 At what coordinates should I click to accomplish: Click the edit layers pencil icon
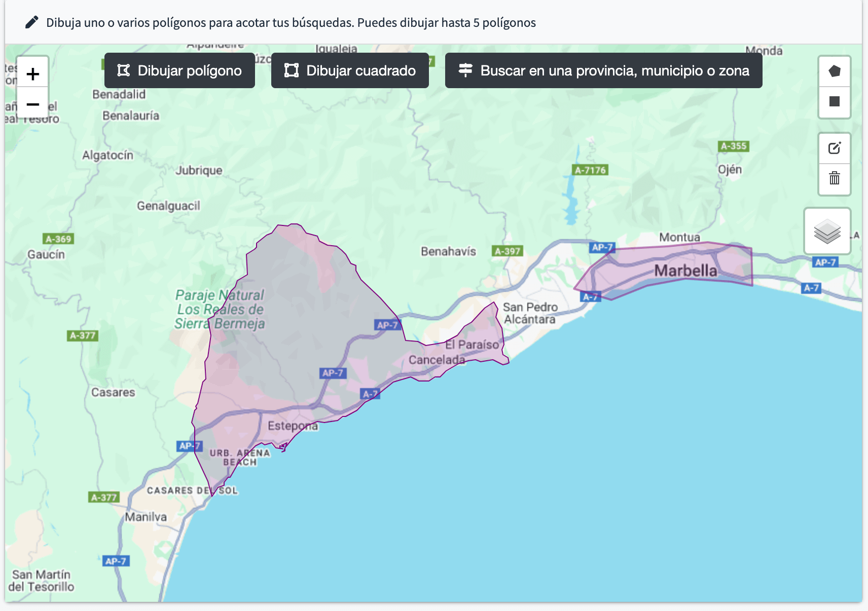(834, 148)
